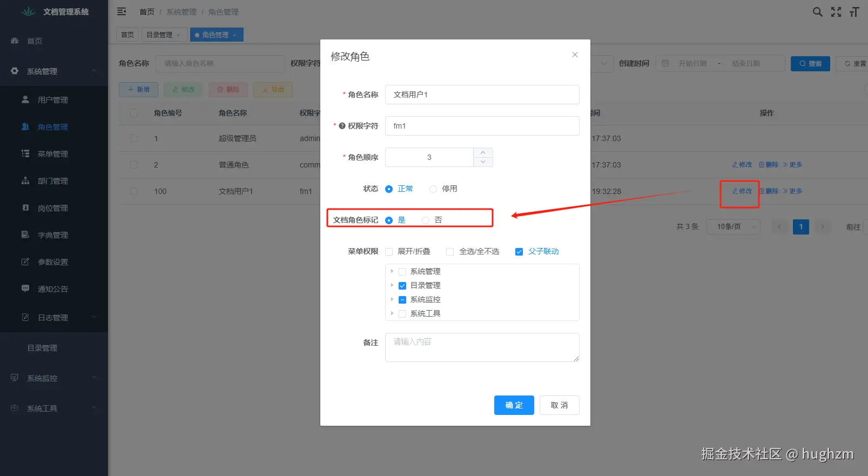Screen dimensions: 868x476
Task: Switch to the 首页 tab
Action: (127, 35)
